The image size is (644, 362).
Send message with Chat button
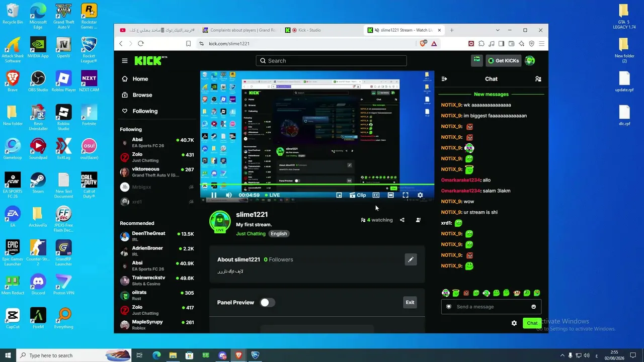(532, 323)
